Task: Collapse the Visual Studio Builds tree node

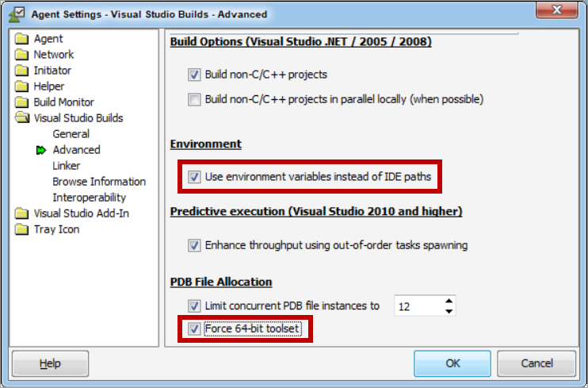Action: (x=21, y=118)
